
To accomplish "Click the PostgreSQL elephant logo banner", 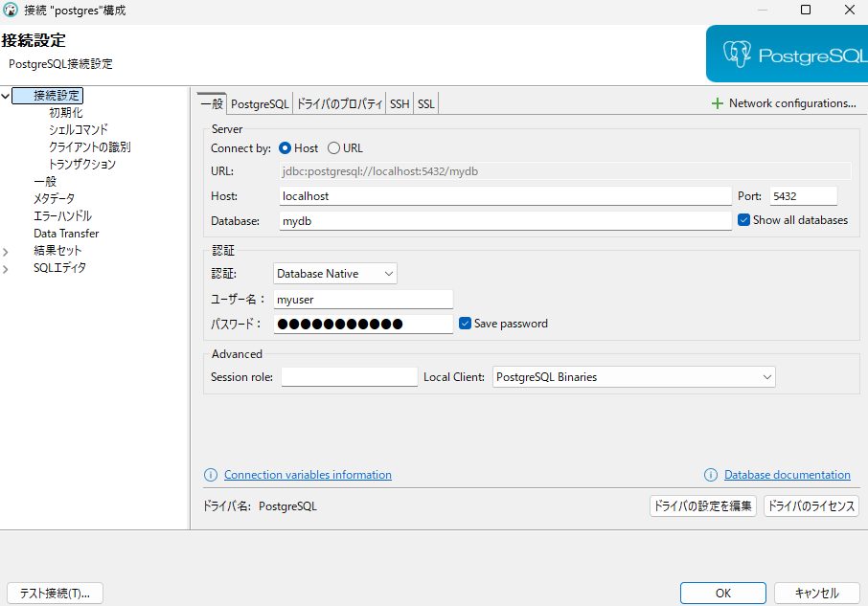I will [787, 55].
